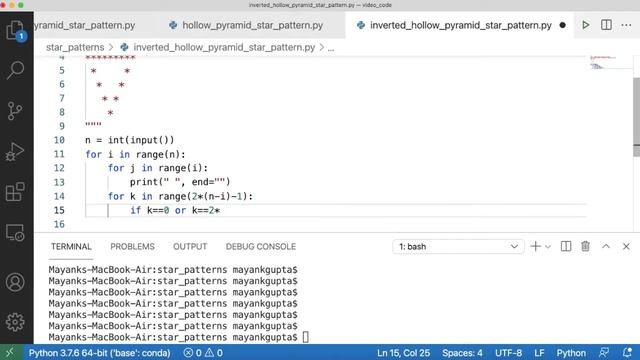Open the Search view in activity bar
640x360 pixels.
[16, 70]
